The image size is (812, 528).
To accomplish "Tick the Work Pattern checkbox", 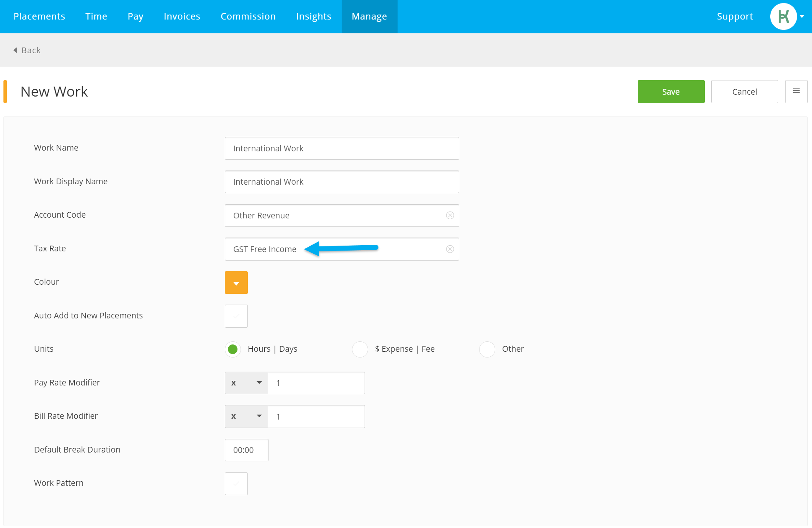I will tap(236, 484).
